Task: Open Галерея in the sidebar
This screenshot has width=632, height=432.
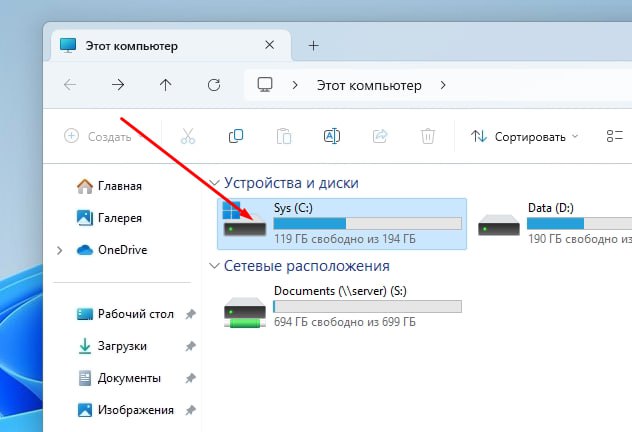Action: (109, 218)
